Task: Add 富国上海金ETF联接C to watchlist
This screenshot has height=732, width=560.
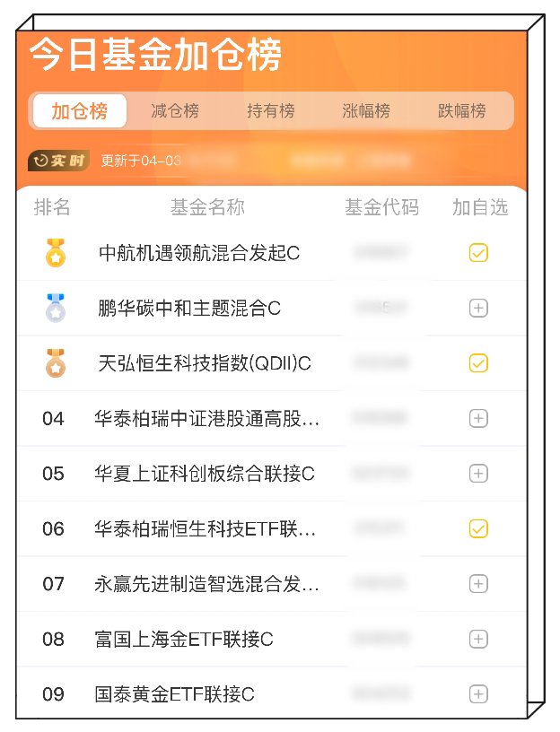Action: tap(478, 639)
